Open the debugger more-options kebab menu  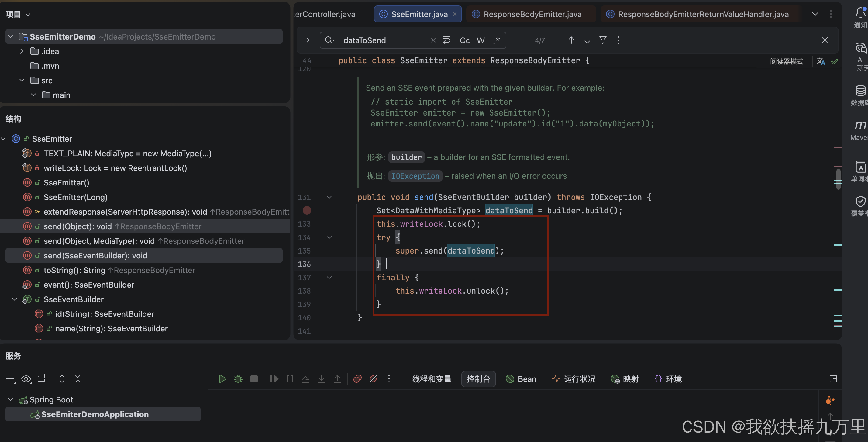389,379
